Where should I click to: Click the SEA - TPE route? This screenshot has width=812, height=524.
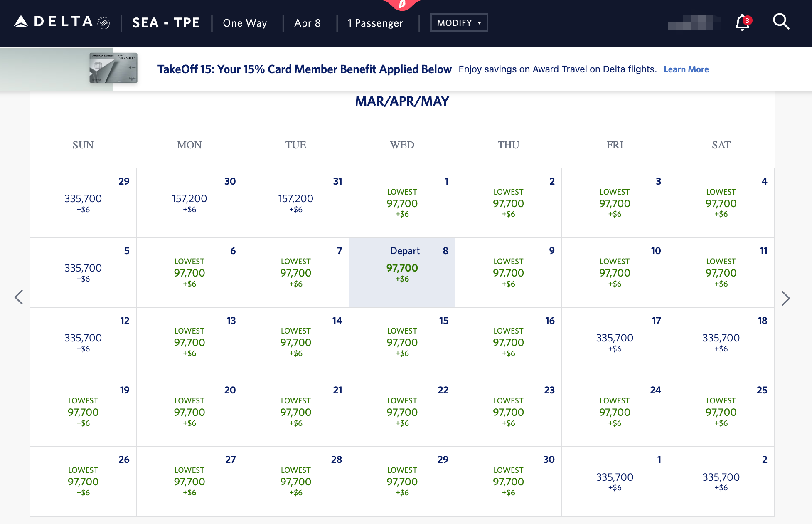[x=166, y=23]
